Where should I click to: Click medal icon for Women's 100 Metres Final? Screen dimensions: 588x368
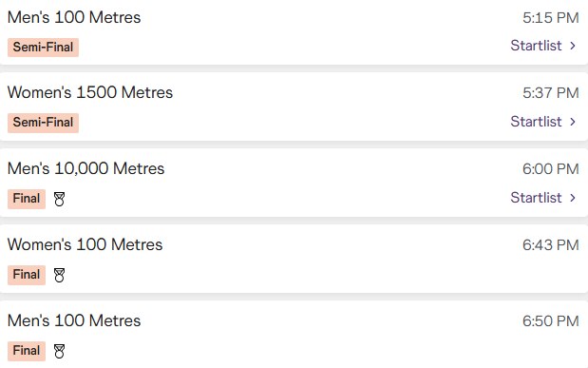click(59, 275)
